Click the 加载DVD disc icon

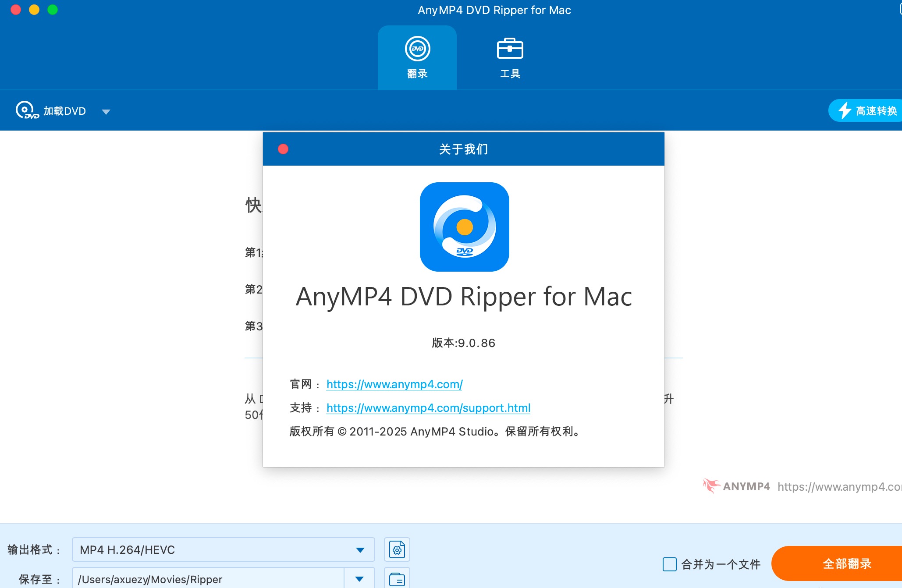click(x=27, y=110)
